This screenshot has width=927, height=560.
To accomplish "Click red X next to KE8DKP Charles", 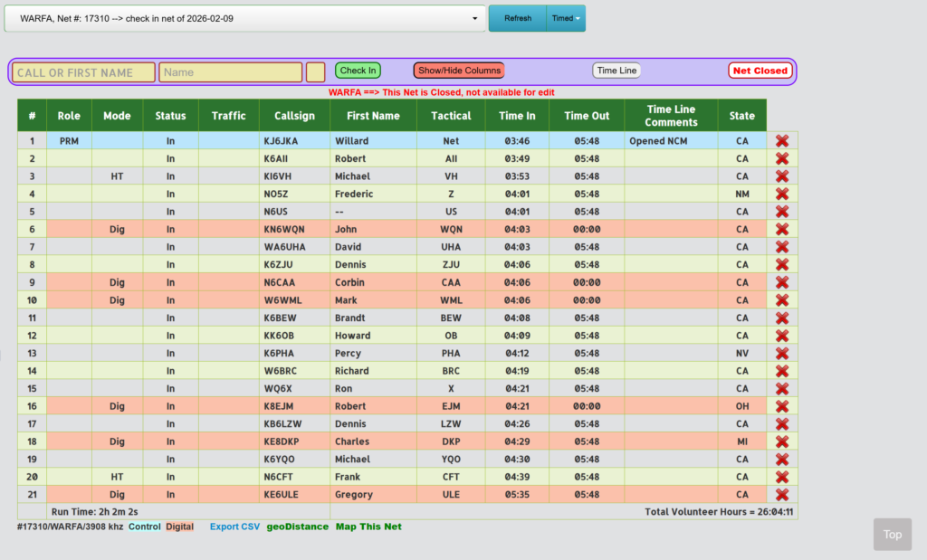I will tap(782, 441).
